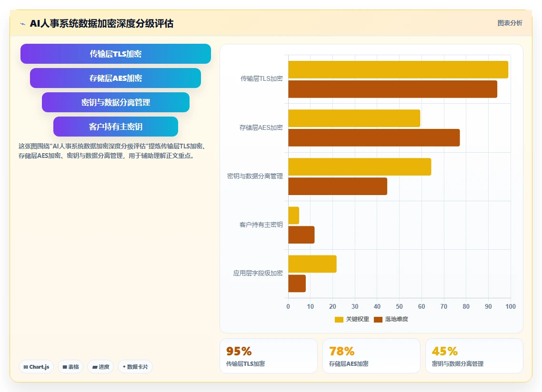
Task: Click the brown bar for 存储层AES加密
Action: tap(374, 137)
